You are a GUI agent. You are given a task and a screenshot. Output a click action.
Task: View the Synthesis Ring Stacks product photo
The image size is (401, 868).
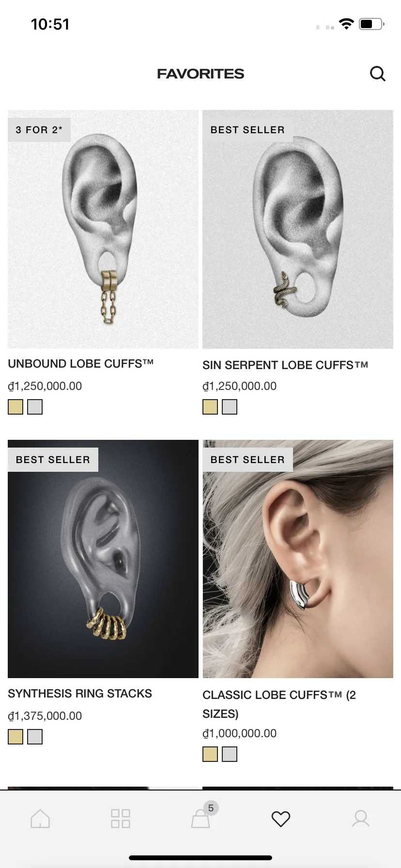[x=103, y=559]
